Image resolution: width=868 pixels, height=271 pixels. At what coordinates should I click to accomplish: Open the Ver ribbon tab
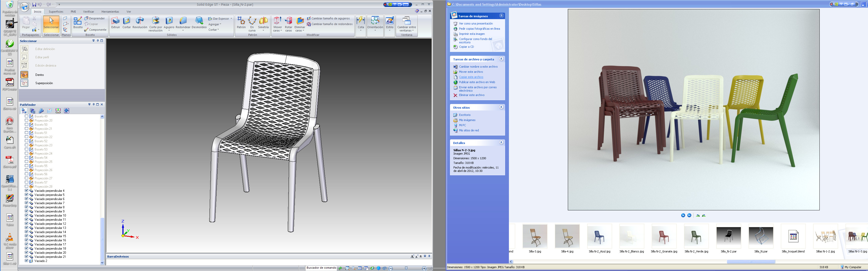point(129,11)
